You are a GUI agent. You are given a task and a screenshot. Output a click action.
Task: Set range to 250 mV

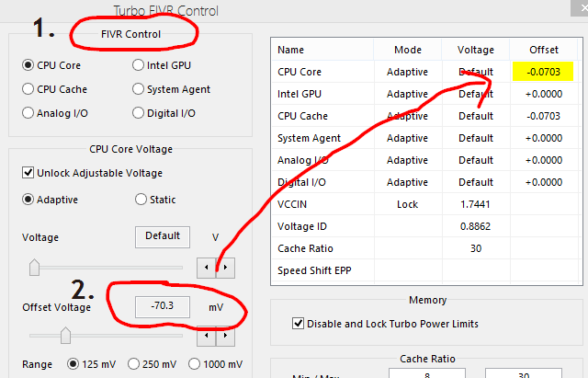[x=134, y=363]
